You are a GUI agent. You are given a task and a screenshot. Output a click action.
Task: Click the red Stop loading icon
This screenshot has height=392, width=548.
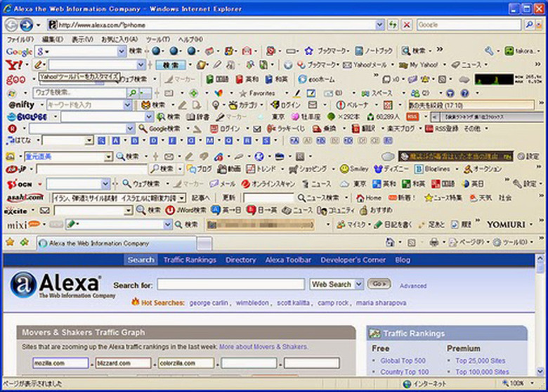[x=407, y=25]
